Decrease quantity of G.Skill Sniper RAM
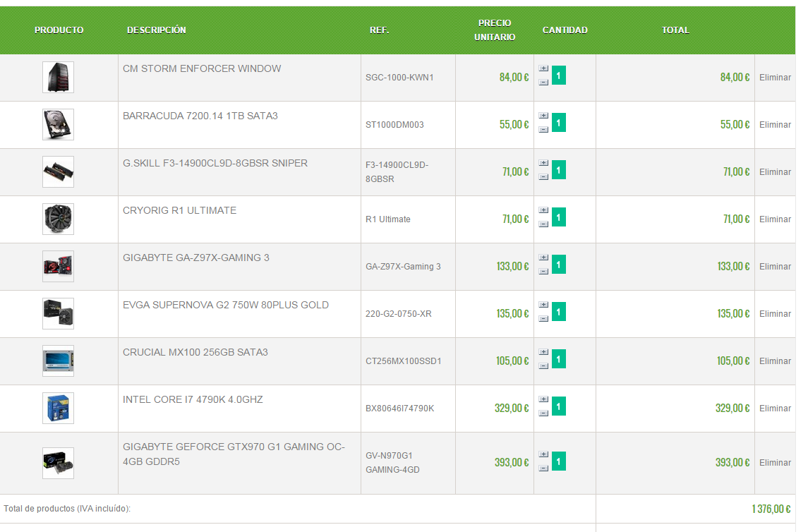Screen dimensions: 808x532 point(543,176)
